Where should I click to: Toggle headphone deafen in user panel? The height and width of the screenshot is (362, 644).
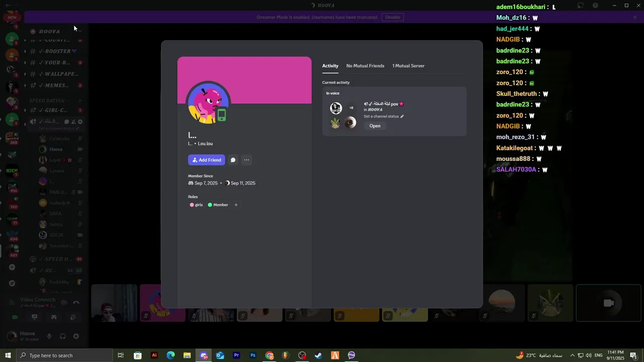pos(63,336)
